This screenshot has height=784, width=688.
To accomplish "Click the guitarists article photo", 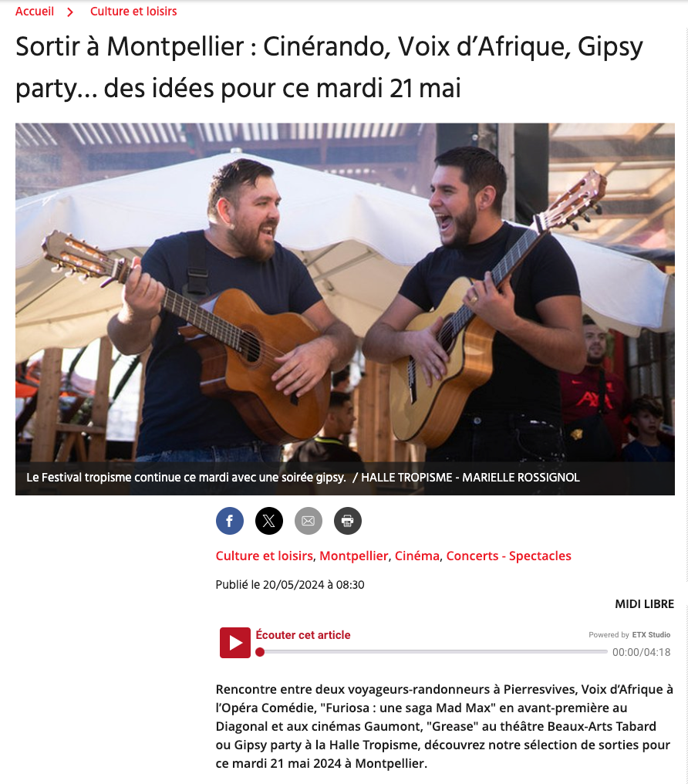I will [345, 292].
